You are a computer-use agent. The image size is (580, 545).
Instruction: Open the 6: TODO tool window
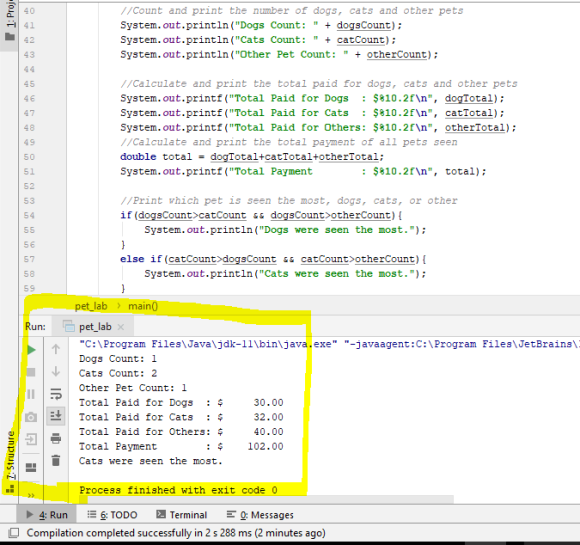pyautogui.click(x=112, y=515)
